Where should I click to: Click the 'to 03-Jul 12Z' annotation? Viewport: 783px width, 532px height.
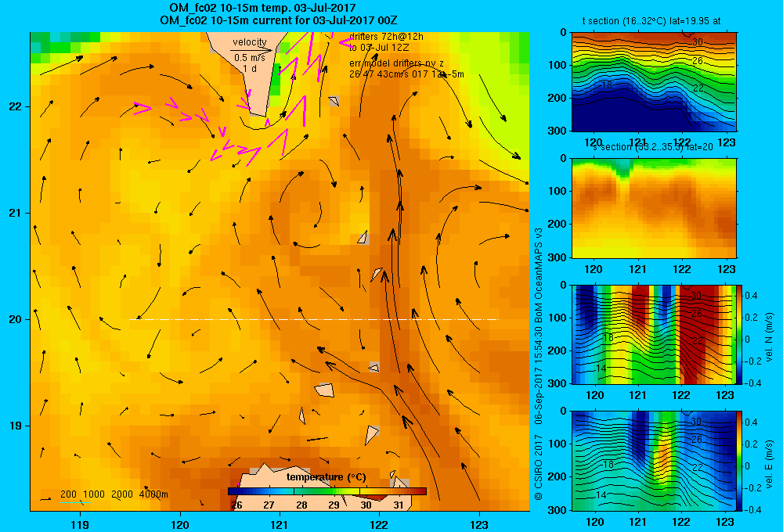(x=379, y=48)
